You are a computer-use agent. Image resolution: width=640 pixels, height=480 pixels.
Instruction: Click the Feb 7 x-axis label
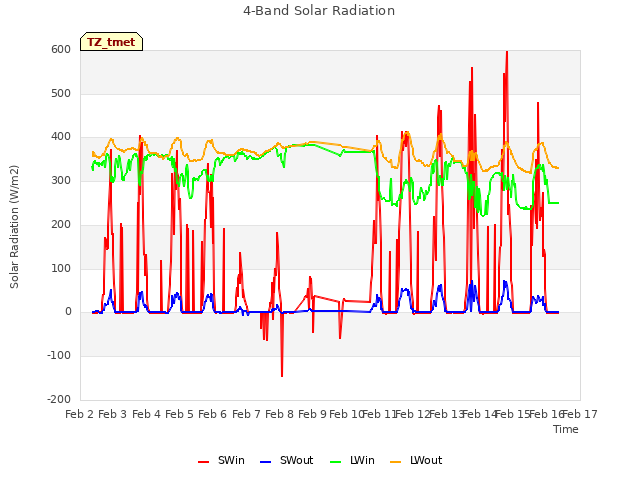[246, 414]
